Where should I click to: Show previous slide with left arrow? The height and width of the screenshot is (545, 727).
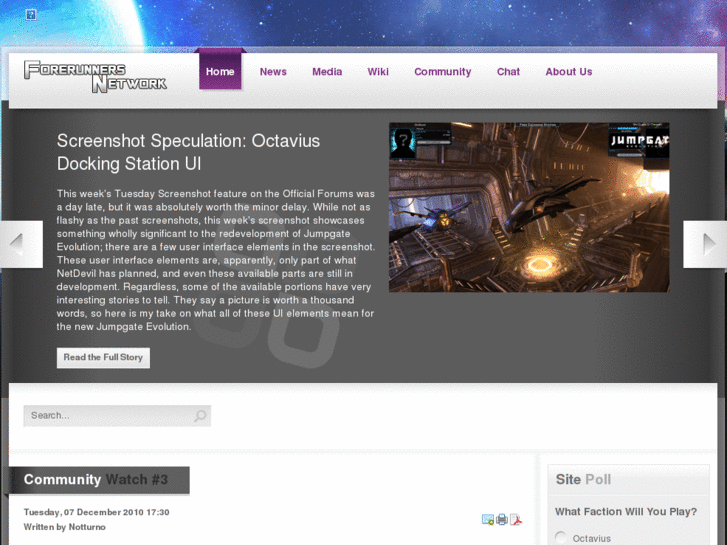(x=19, y=244)
